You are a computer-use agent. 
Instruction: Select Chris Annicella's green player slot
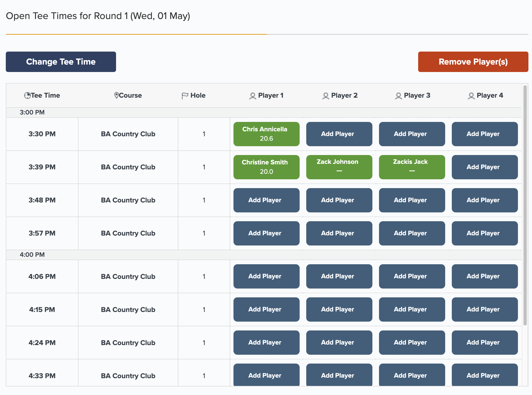(266, 134)
